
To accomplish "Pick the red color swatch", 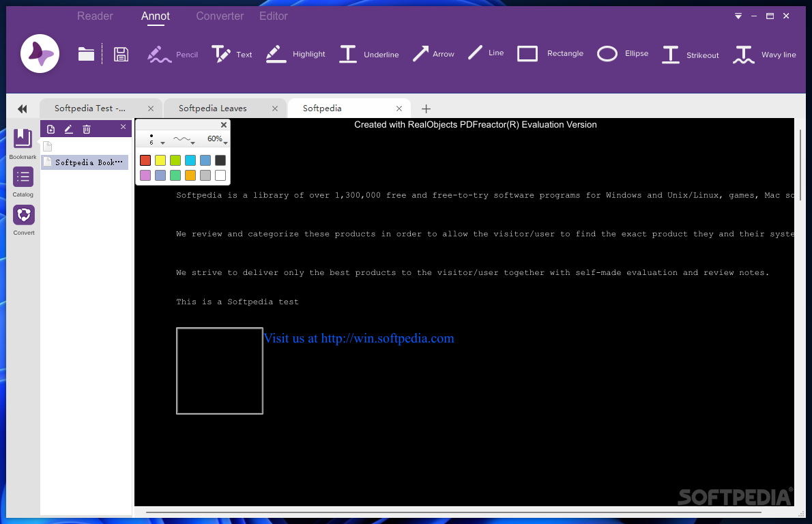I will pyautogui.click(x=145, y=160).
